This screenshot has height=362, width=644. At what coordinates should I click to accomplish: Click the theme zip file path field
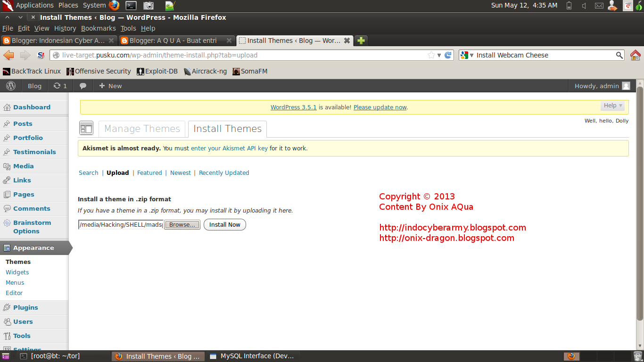(121, 225)
